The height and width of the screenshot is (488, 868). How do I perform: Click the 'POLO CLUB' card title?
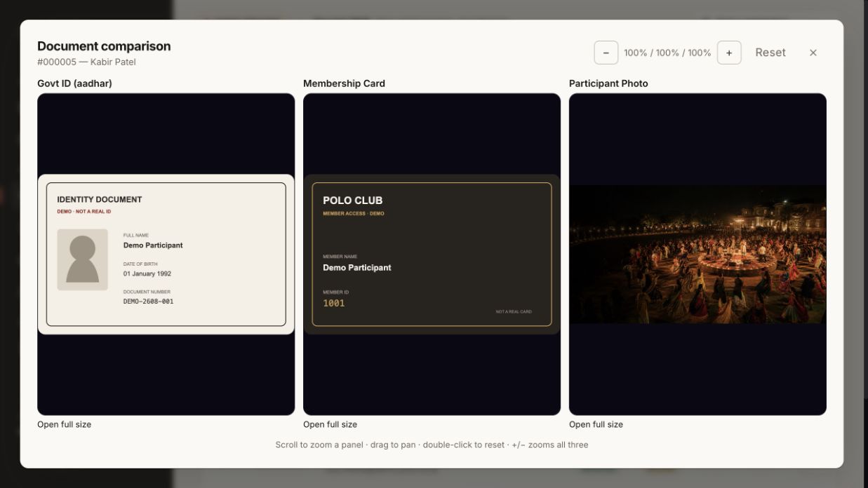[x=353, y=201]
